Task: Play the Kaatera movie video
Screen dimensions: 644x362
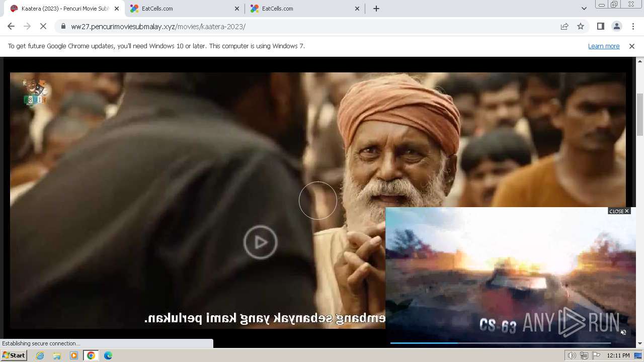Action: click(260, 242)
